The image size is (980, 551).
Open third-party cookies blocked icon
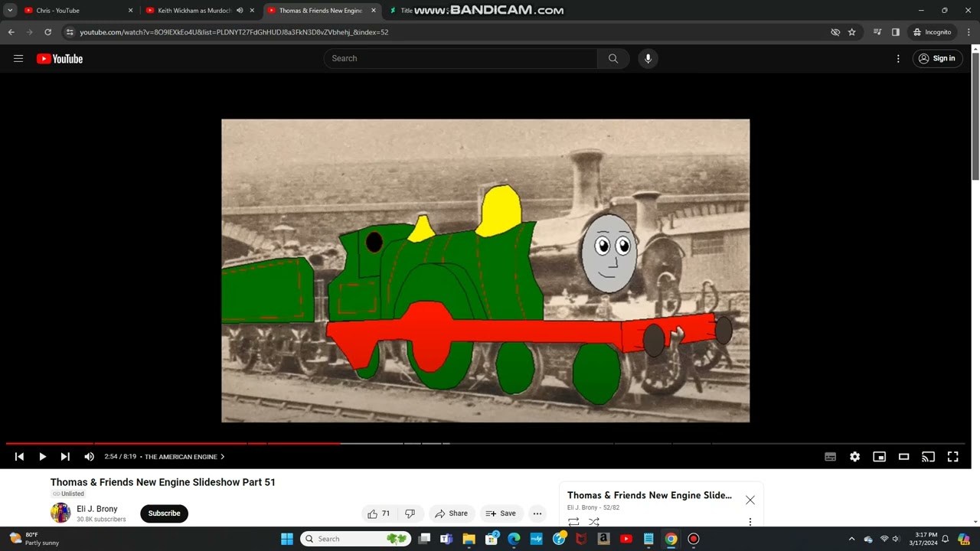(835, 32)
